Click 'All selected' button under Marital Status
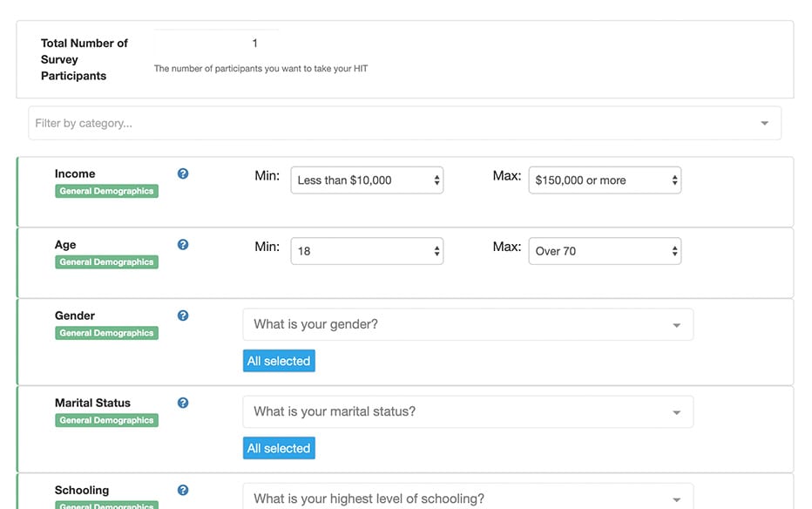The width and height of the screenshot is (812, 509). point(279,448)
